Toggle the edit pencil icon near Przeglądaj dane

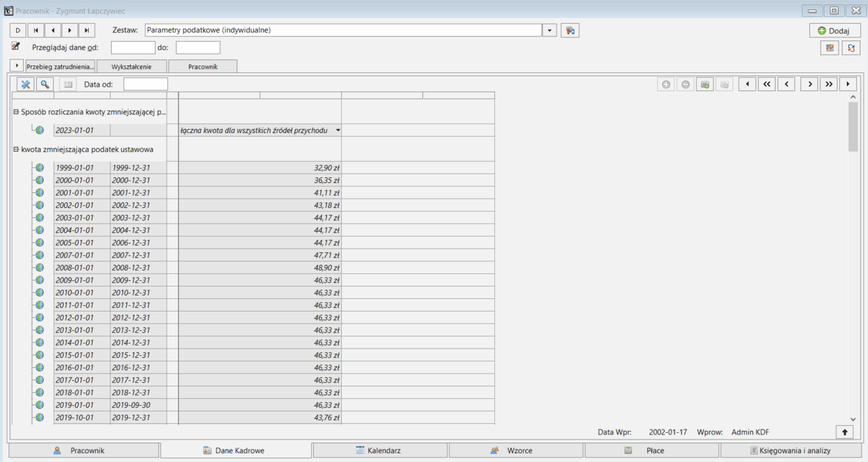click(x=16, y=46)
